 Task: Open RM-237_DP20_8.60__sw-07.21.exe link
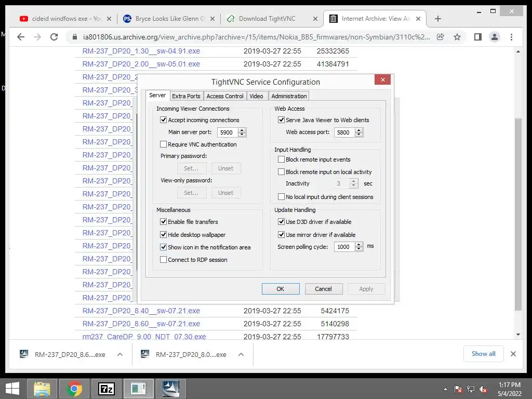click(141, 323)
